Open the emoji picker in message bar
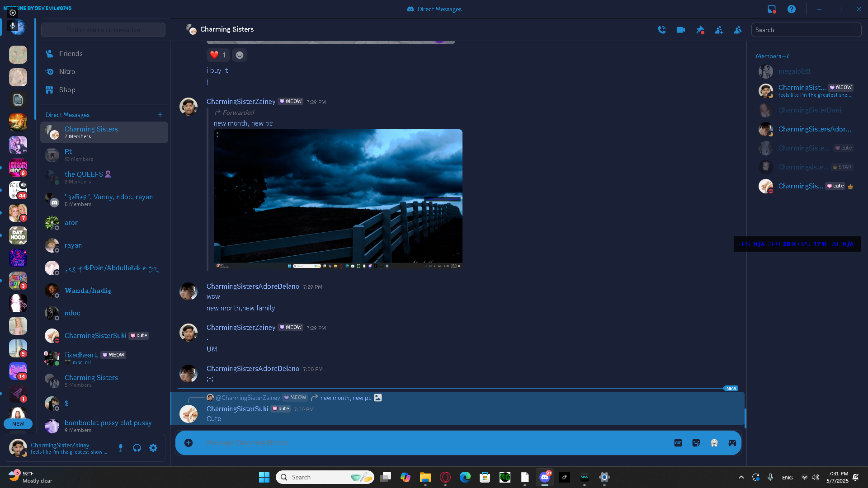 (714, 443)
